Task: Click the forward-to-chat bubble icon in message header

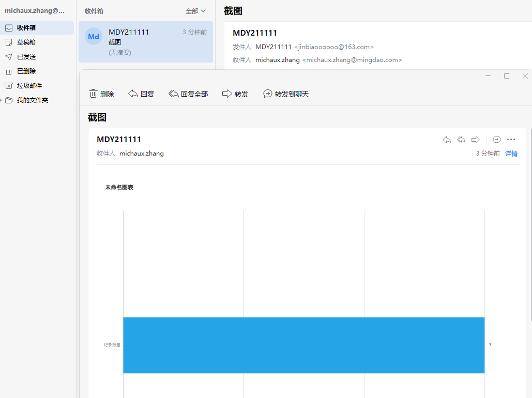Action: (x=497, y=140)
